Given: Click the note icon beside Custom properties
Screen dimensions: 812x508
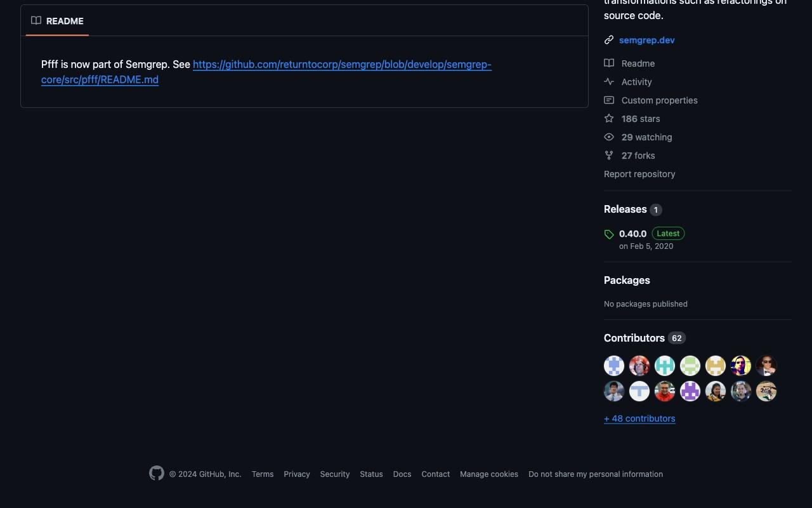Looking at the screenshot, I should pos(609,100).
